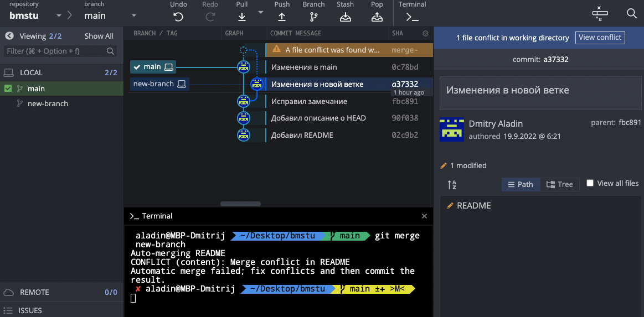Click the Undo icon in toolbar
The height and width of the screenshot is (317, 644).
pyautogui.click(x=178, y=16)
